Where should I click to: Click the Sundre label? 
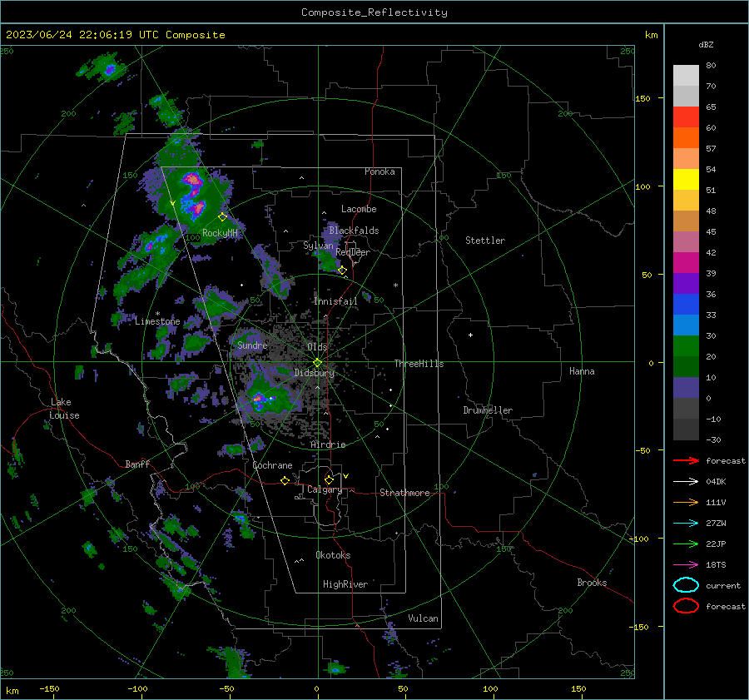252,345
